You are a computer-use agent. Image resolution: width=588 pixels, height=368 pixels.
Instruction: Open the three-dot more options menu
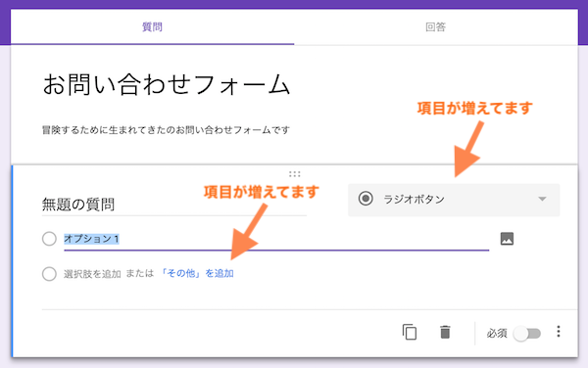(x=559, y=332)
